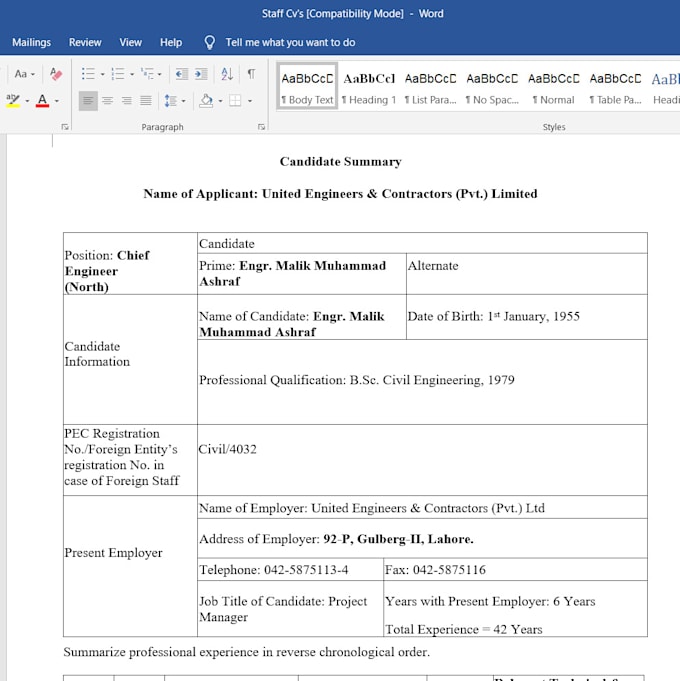The image size is (680, 681).
Task: Click the Present Employer cell
Action: point(130,566)
